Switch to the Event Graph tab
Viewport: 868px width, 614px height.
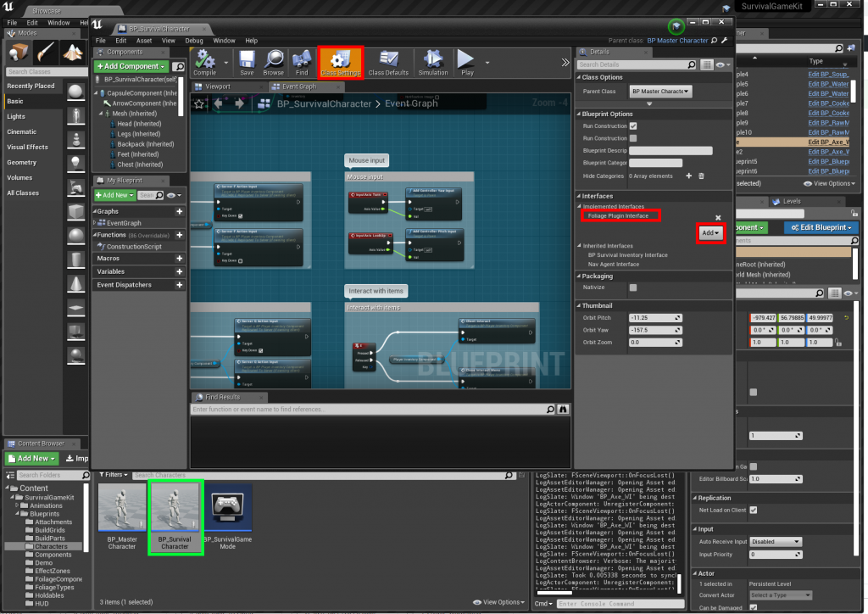coord(299,87)
